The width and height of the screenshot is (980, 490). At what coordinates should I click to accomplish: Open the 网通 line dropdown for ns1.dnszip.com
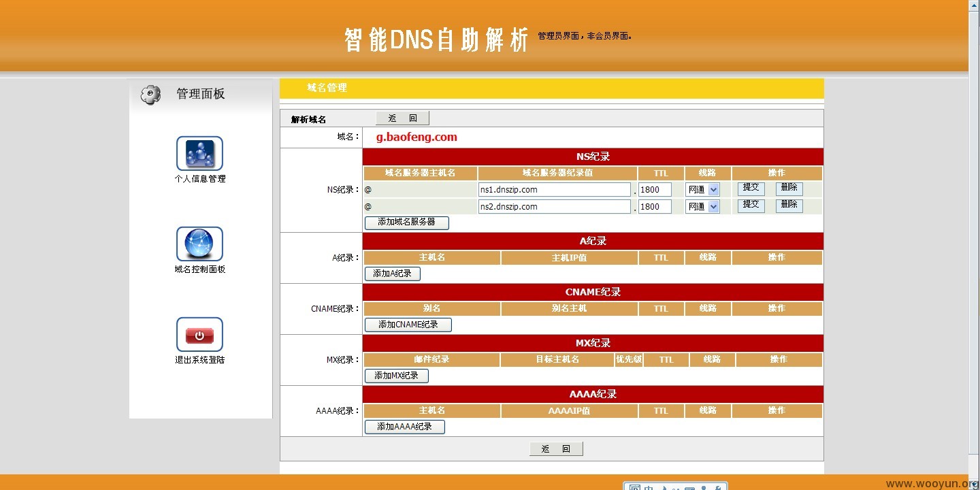(x=702, y=190)
